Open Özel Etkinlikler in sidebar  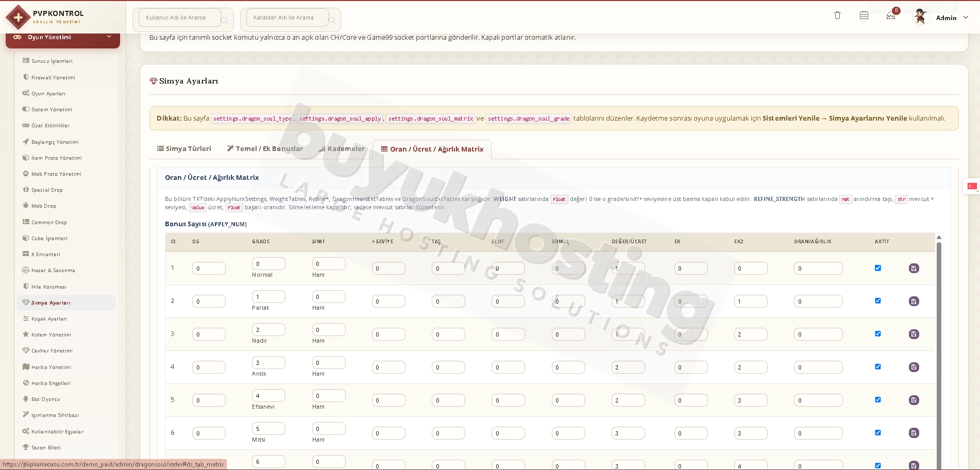[x=50, y=126]
